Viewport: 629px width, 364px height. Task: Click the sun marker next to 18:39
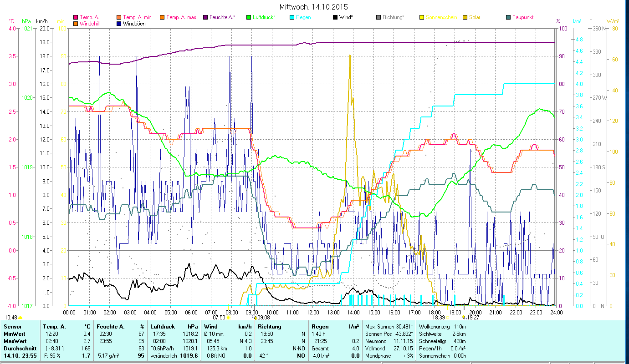tap(447, 318)
